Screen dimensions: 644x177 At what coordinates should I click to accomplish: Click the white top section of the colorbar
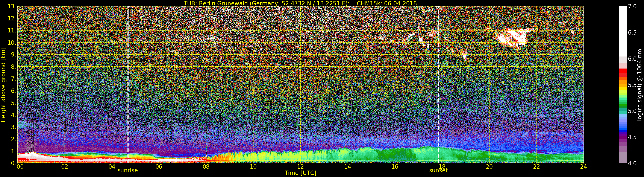coord(623,31)
